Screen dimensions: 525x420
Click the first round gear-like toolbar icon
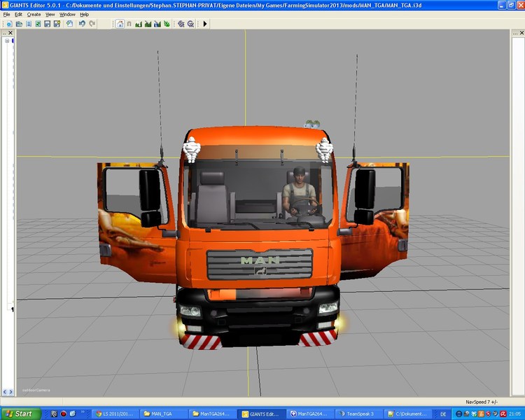click(181, 24)
